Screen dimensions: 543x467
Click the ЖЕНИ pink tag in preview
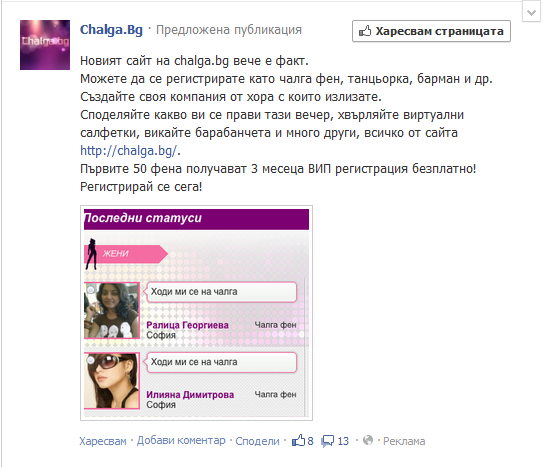tap(126, 254)
